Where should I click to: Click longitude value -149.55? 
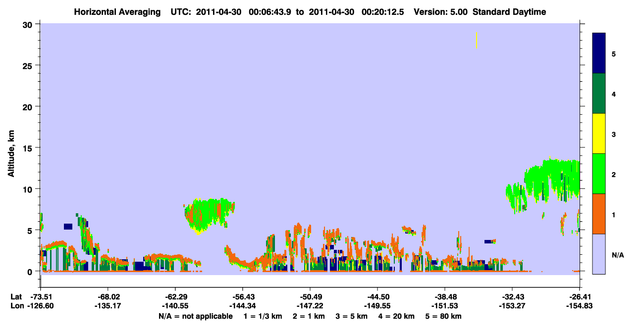pyautogui.click(x=377, y=306)
